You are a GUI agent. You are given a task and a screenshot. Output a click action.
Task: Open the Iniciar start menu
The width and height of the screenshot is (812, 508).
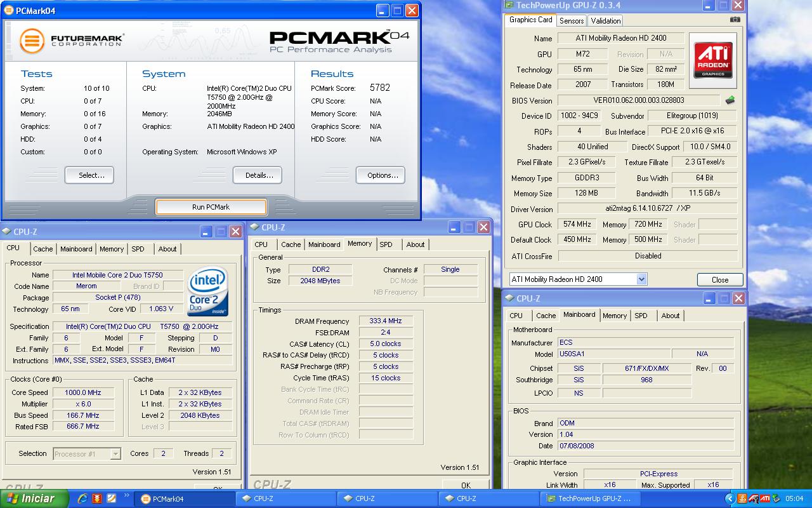coord(34,498)
